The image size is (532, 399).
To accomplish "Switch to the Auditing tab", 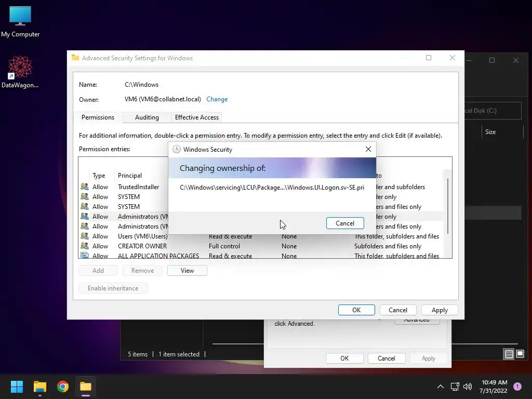I will 147,117.
